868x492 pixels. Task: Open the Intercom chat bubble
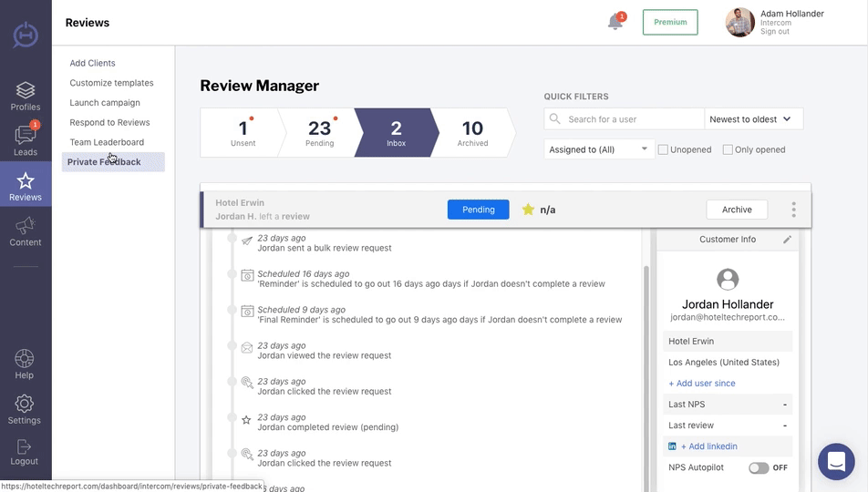[x=836, y=462]
